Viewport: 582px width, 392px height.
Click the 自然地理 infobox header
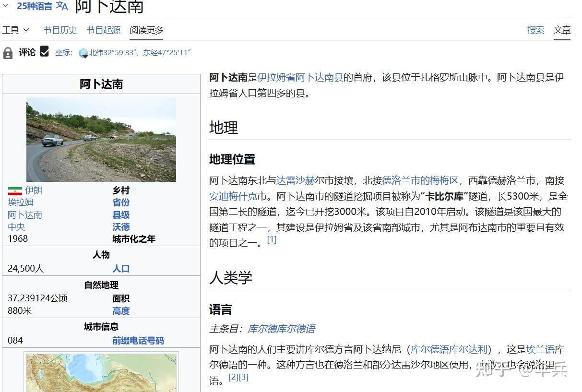click(x=101, y=285)
